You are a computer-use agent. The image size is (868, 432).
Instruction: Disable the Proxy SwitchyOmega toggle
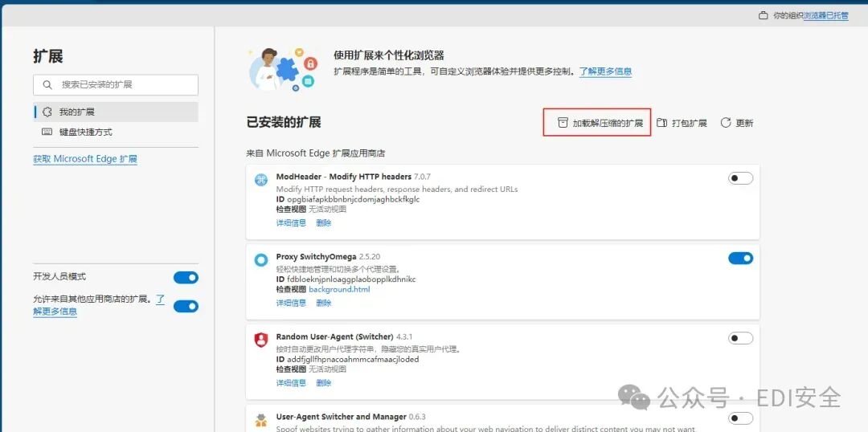[x=741, y=259]
